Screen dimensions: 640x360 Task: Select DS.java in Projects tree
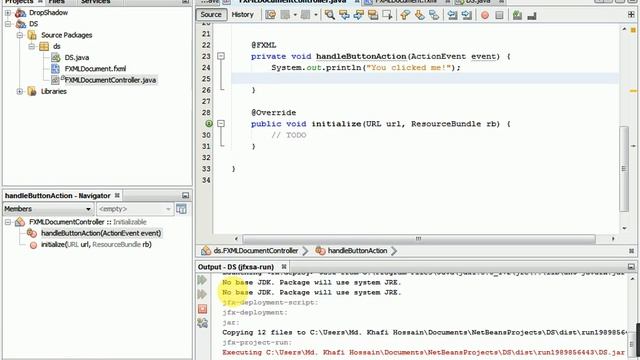point(77,58)
